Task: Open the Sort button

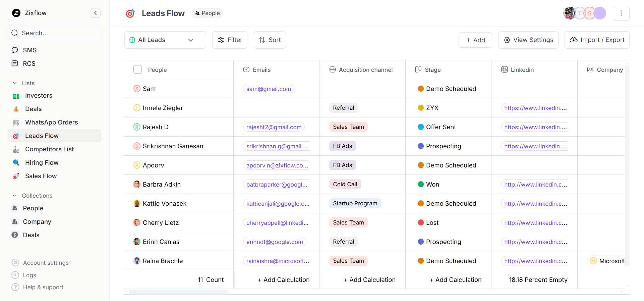Action: pyautogui.click(x=270, y=40)
